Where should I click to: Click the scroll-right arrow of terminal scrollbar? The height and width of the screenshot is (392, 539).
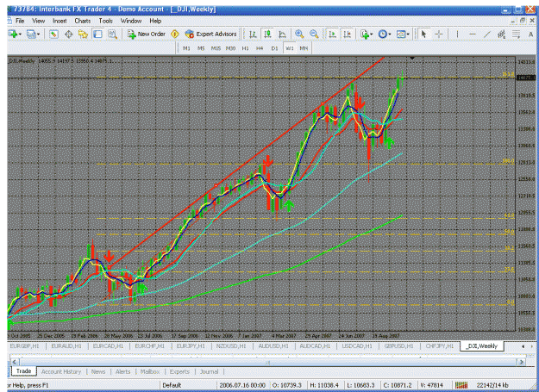(522, 362)
